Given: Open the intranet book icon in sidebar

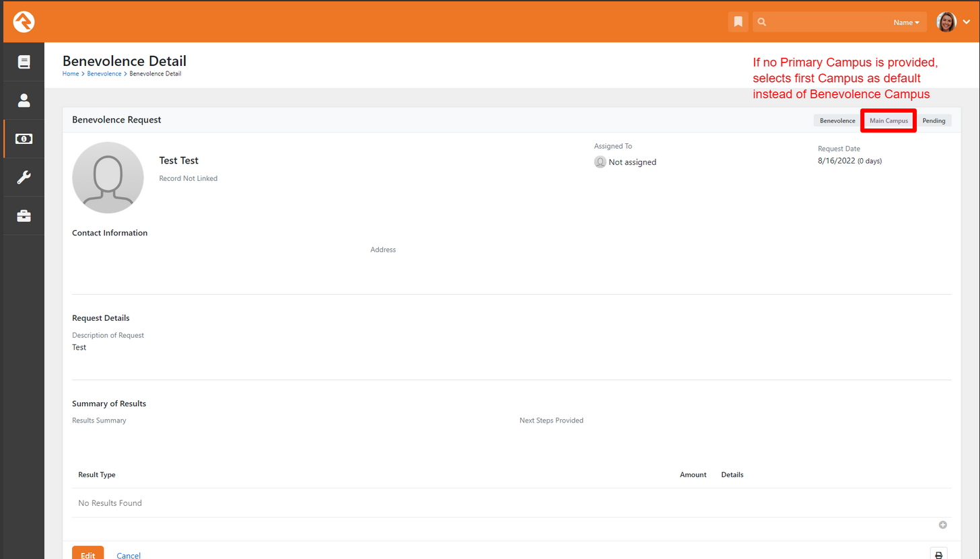Looking at the screenshot, I should click(x=24, y=61).
